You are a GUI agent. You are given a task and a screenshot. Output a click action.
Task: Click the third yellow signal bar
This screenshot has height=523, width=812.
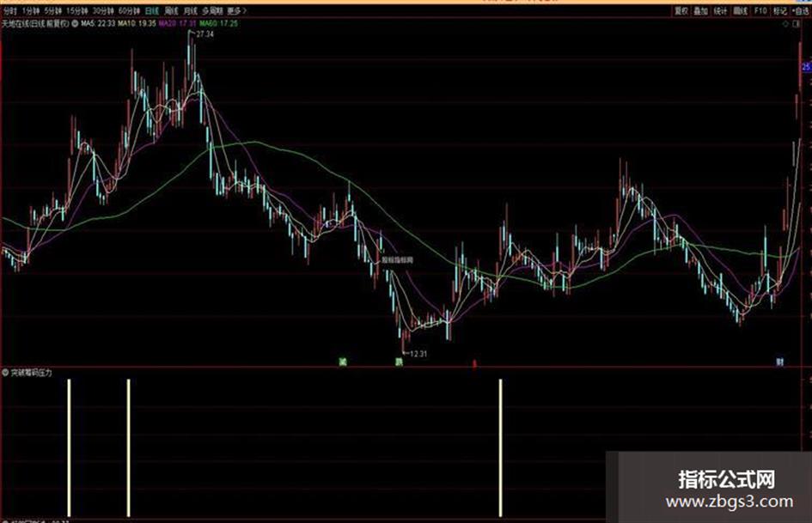coord(500,448)
